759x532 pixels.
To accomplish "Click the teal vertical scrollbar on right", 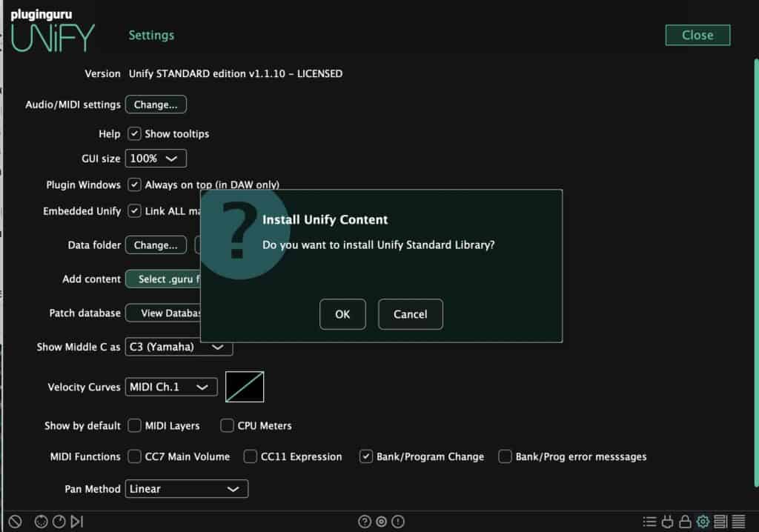I will 756,273.
